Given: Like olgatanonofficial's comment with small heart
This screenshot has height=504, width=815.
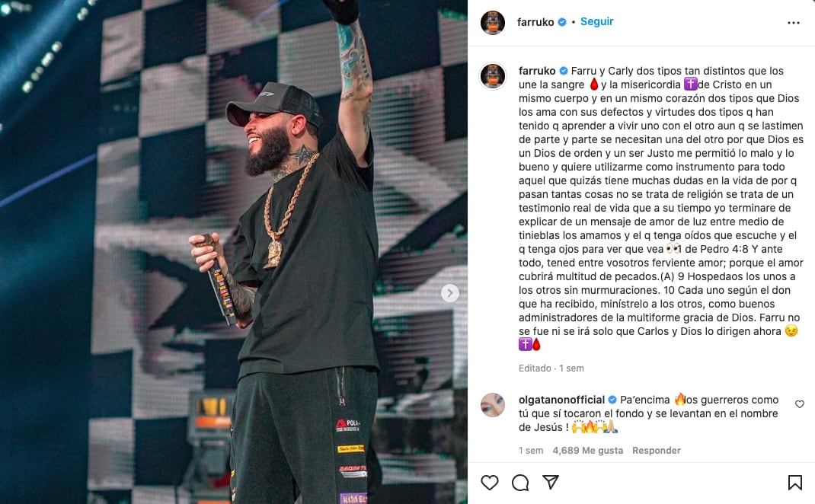Looking at the screenshot, I should click(800, 404).
